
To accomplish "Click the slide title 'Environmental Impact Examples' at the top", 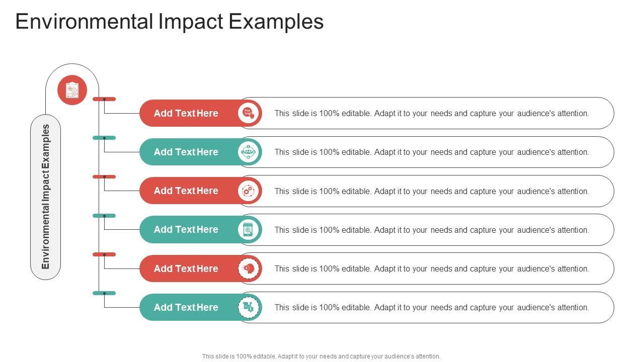I will coord(170,22).
